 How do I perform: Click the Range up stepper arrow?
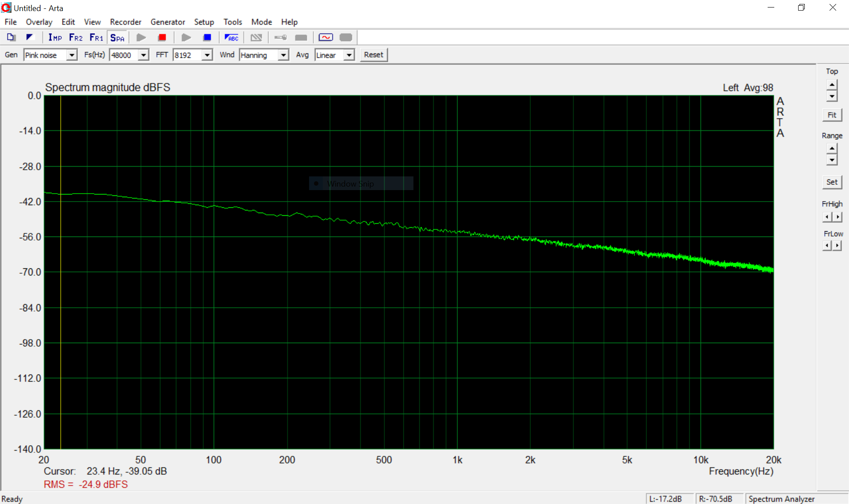pos(832,149)
